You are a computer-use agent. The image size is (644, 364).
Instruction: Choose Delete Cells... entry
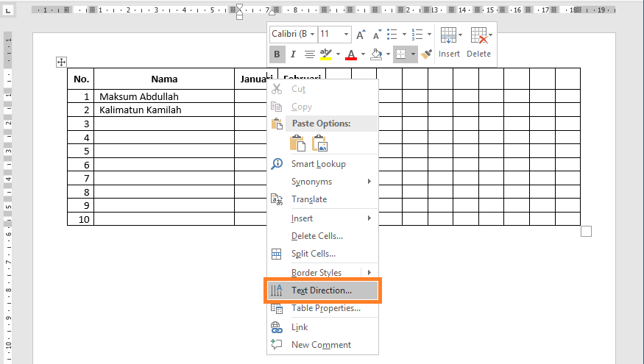[322, 236]
